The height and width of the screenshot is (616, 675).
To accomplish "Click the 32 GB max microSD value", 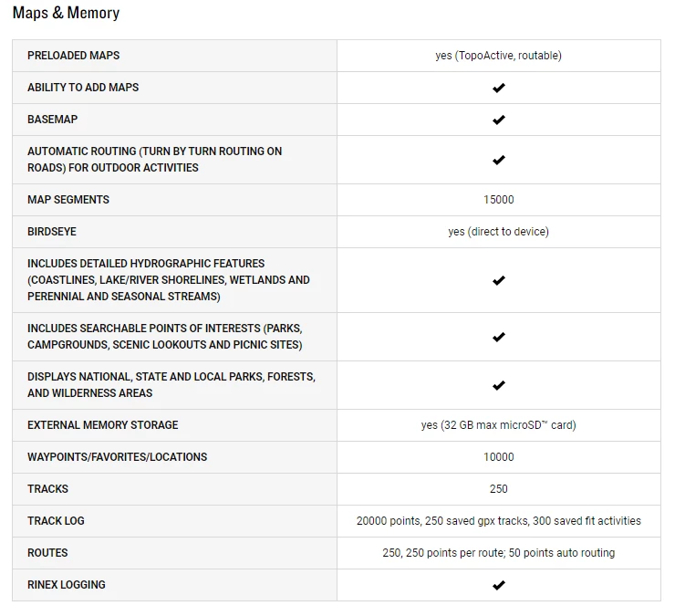I will tap(498, 425).
